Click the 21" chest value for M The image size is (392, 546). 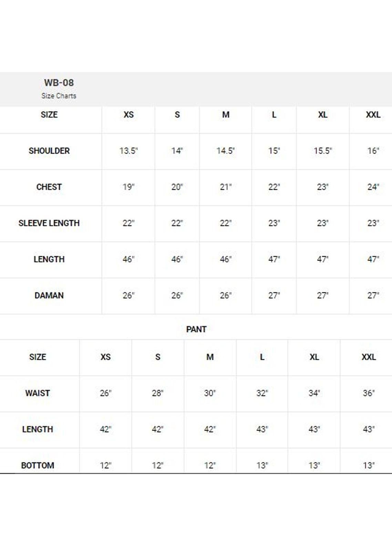[x=226, y=187]
